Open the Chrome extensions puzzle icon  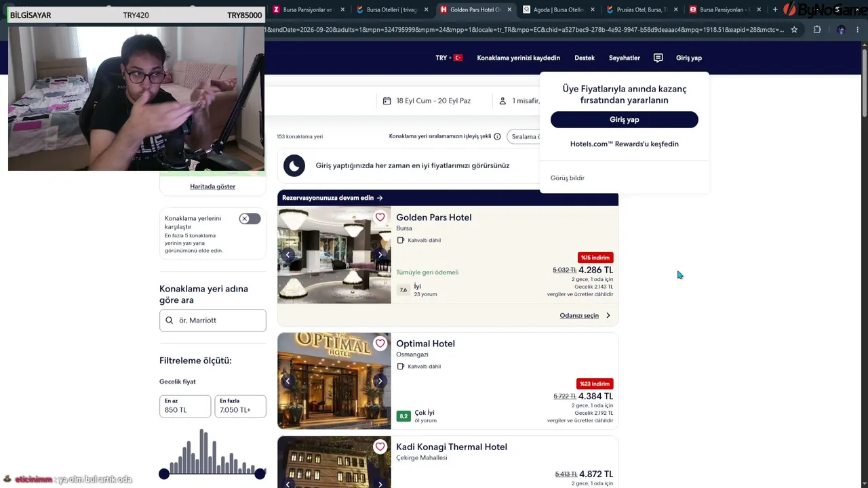(x=816, y=30)
